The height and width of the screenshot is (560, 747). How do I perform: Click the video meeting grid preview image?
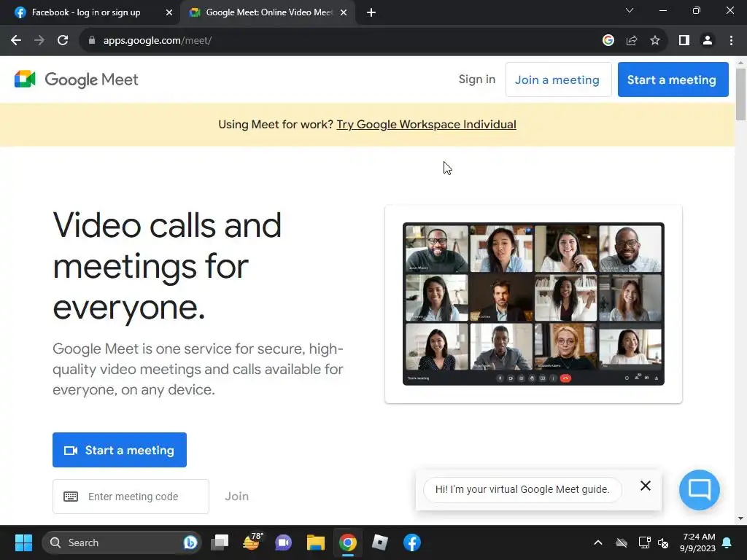[533, 304]
